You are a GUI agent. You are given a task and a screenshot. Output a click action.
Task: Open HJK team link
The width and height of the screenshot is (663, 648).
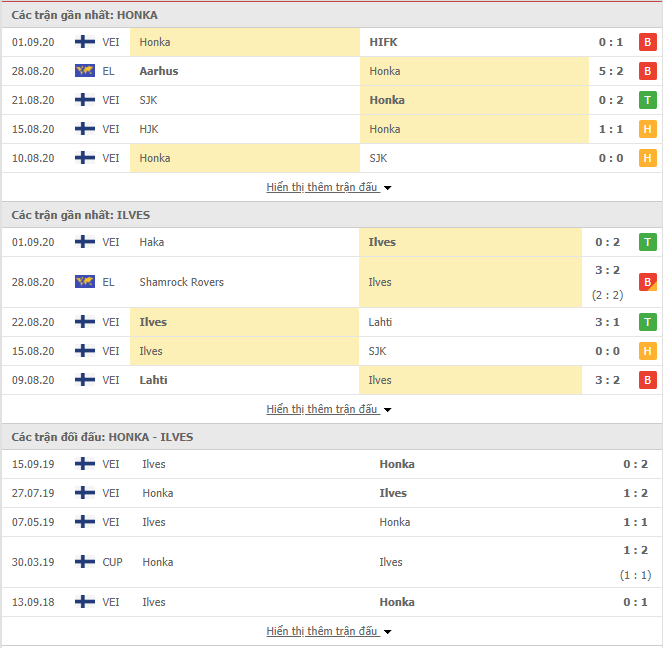(149, 129)
